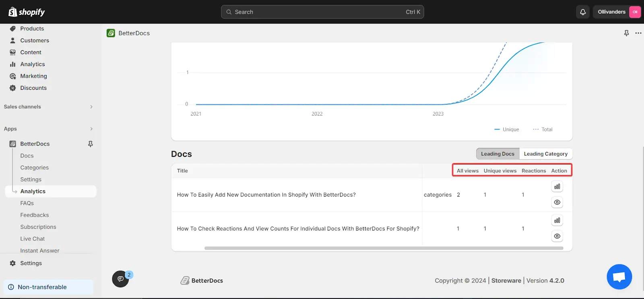Click the pin icon in app header
Viewport: 644px width, 299px height.
point(626,33)
